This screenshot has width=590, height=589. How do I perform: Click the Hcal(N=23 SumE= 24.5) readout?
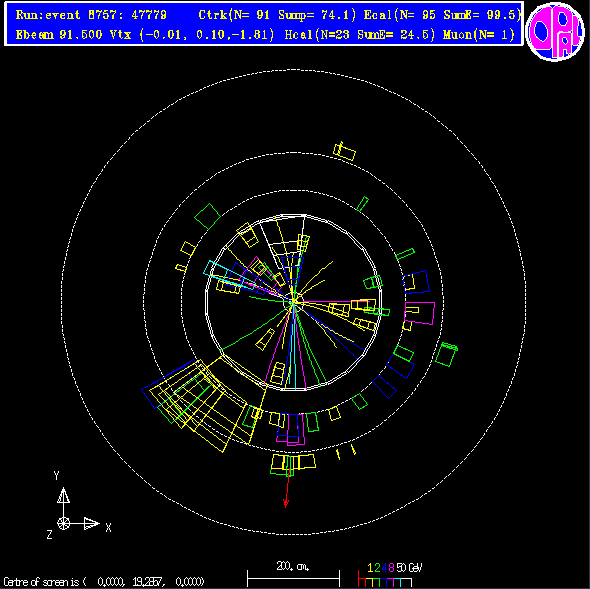[359, 35]
